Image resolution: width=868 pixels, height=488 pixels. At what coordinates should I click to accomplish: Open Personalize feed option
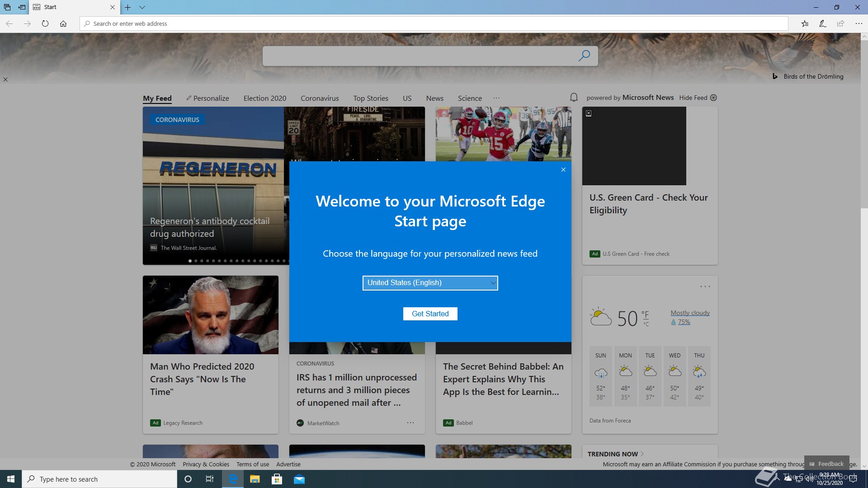tap(208, 98)
